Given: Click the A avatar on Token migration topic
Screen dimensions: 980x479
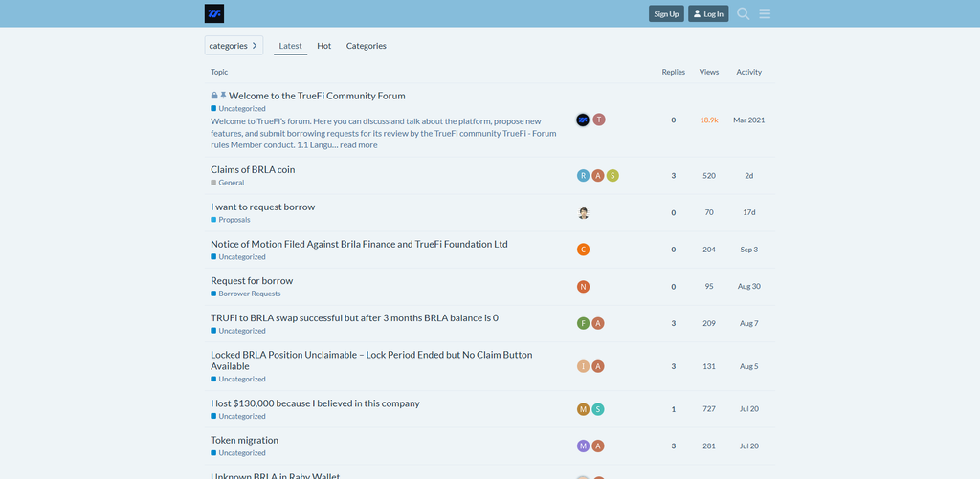Looking at the screenshot, I should point(598,446).
